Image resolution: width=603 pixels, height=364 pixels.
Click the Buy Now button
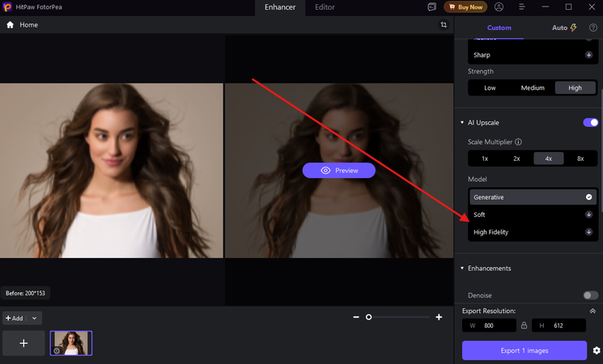(x=465, y=7)
